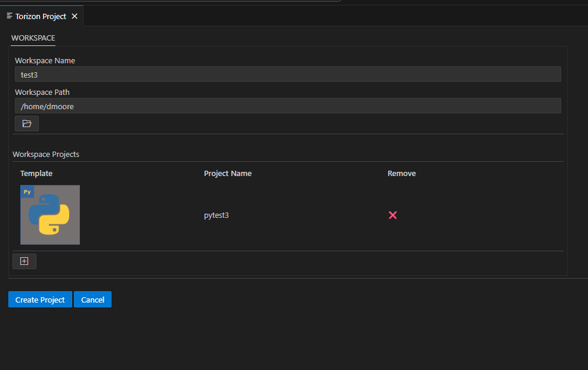
Task: Open the folder browser for workspace path
Action: (x=27, y=124)
